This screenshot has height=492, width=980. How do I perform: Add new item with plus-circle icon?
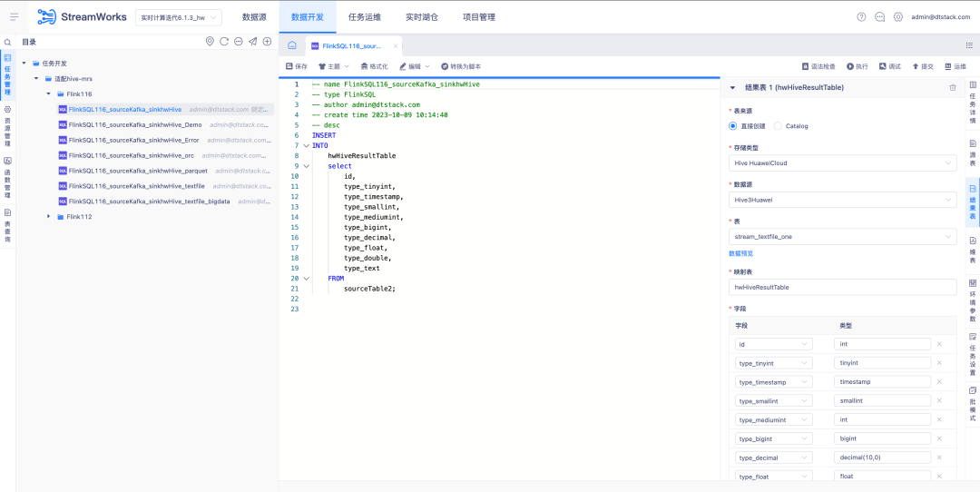pyautogui.click(x=267, y=41)
